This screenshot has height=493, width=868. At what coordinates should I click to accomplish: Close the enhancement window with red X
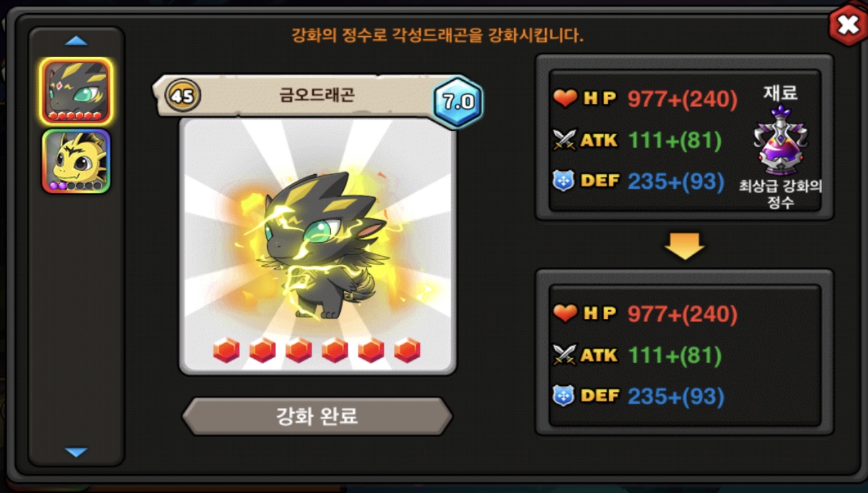click(848, 25)
